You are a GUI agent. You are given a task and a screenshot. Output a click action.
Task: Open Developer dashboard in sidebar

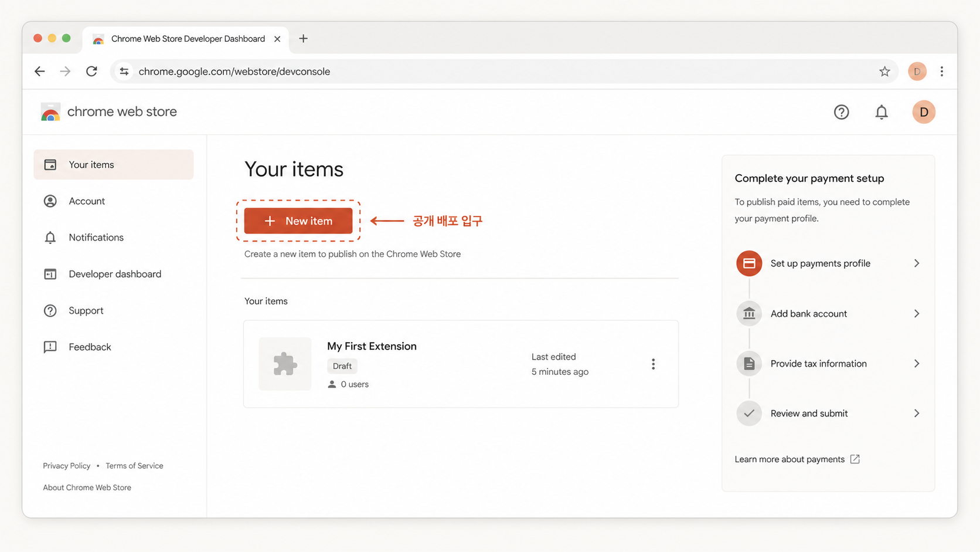tap(114, 274)
